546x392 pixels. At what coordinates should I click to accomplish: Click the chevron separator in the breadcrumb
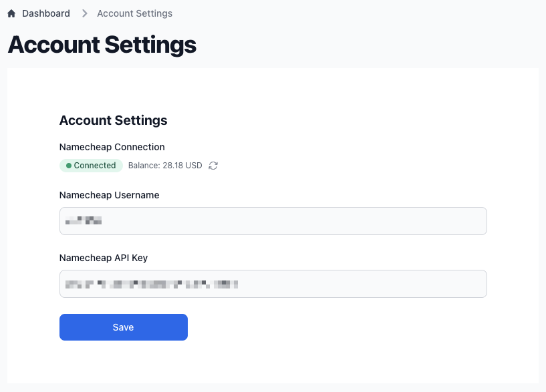(x=84, y=13)
